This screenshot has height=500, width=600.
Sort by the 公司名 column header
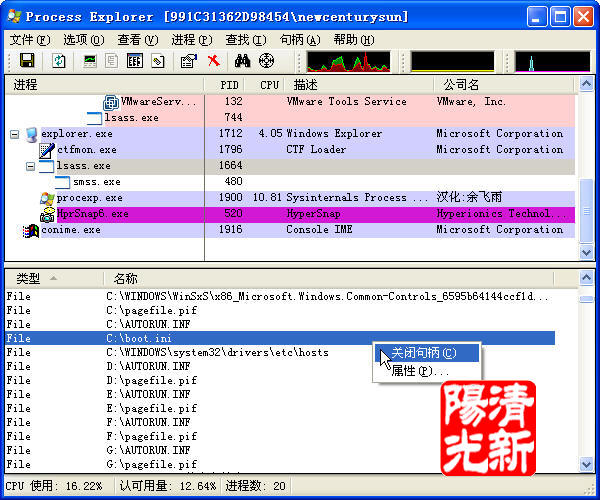point(504,85)
